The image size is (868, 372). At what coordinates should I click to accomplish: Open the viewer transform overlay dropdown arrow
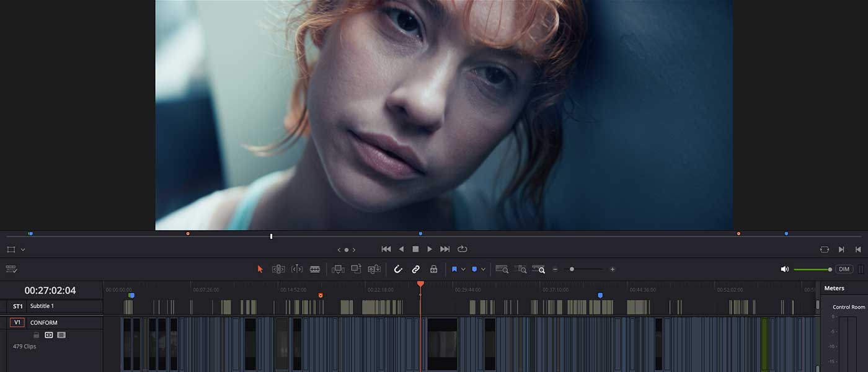[23, 249]
